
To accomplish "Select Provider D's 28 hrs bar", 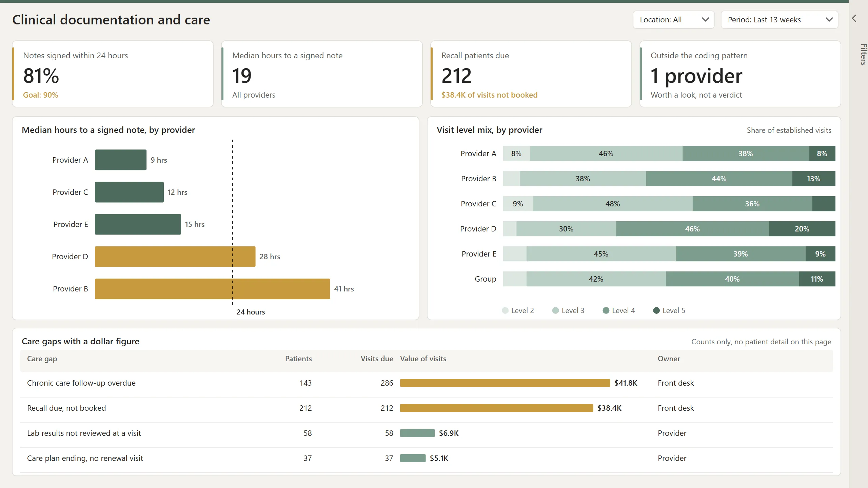I will pos(175,257).
